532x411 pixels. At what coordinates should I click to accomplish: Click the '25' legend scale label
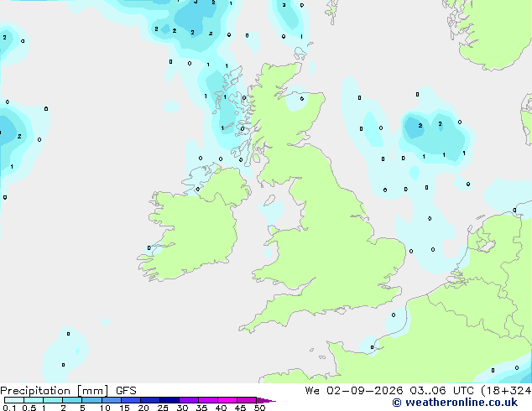pos(163,408)
